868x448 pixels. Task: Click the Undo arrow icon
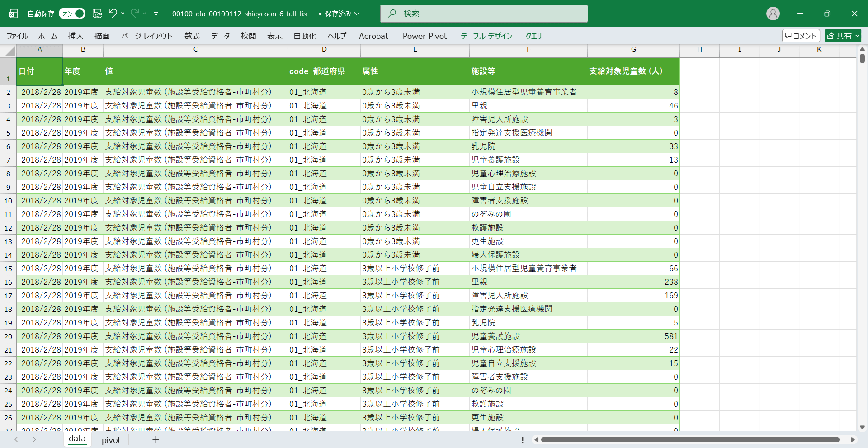[113, 14]
